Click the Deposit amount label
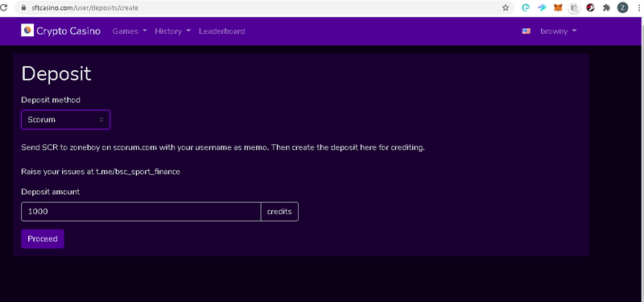Viewport: 644px width, 302px height. coord(51,192)
